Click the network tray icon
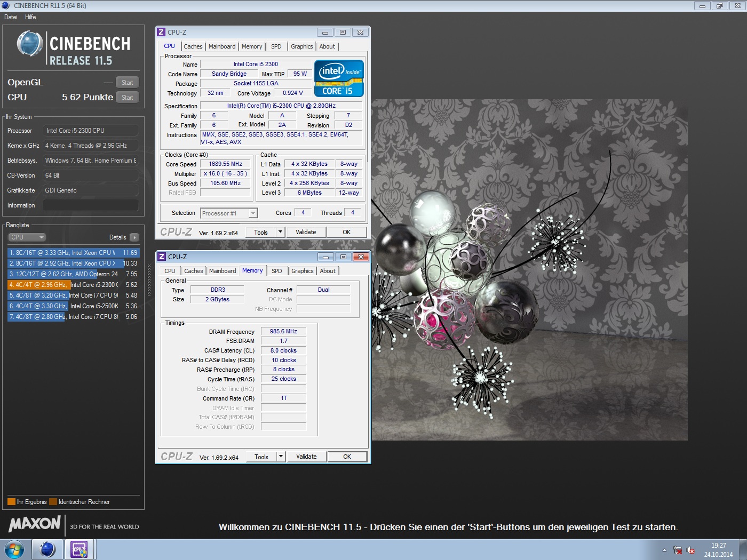747x560 pixels. [678, 550]
